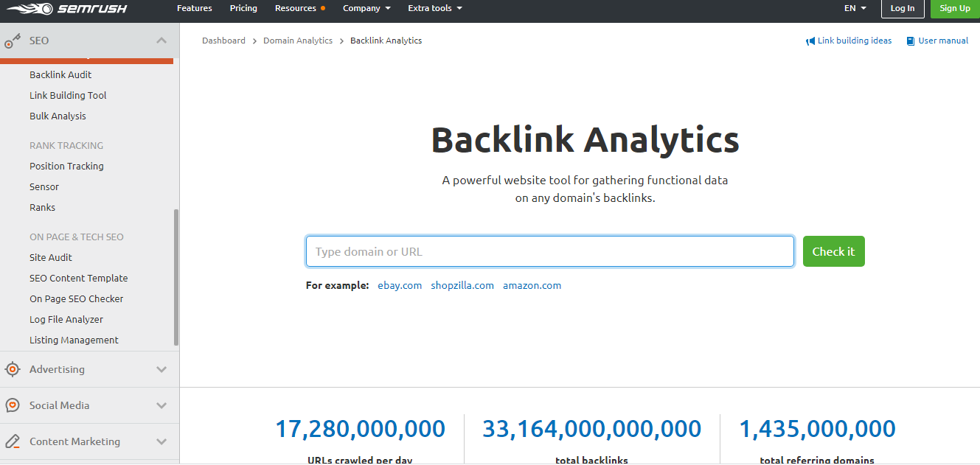Click the Backlink Analytics breadcrumb
This screenshot has width=980, height=465.
click(386, 41)
